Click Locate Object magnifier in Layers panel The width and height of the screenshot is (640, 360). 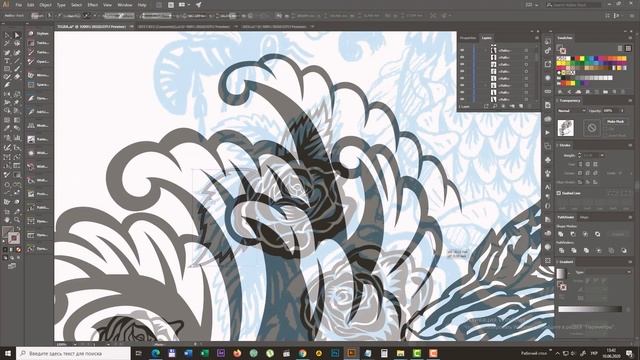[494, 106]
